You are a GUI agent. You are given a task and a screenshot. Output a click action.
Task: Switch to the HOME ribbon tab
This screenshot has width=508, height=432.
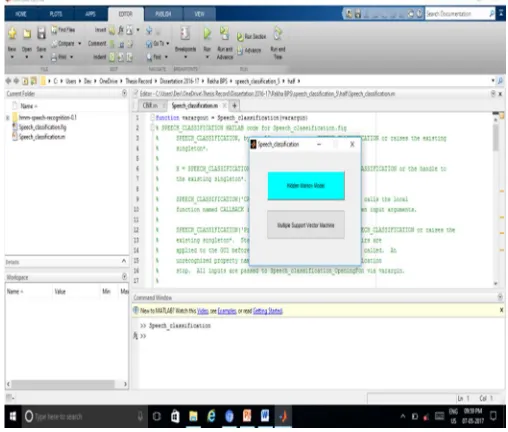pyautogui.click(x=21, y=14)
